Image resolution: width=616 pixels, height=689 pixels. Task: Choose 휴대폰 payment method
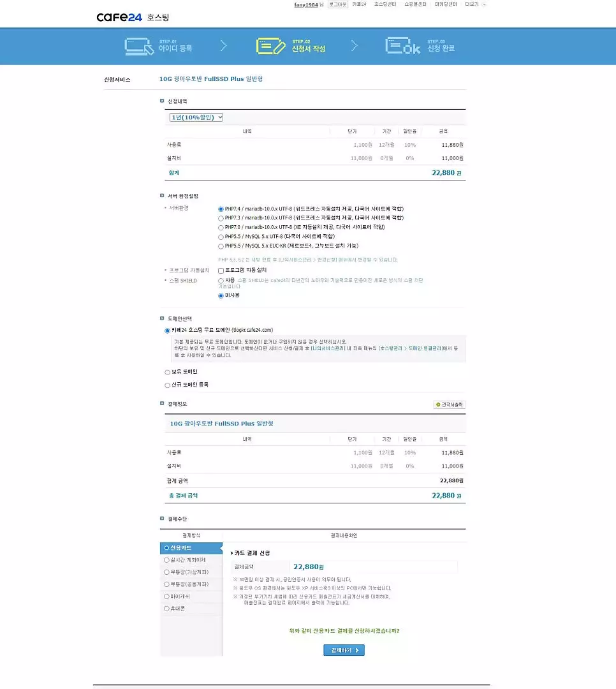click(167, 609)
